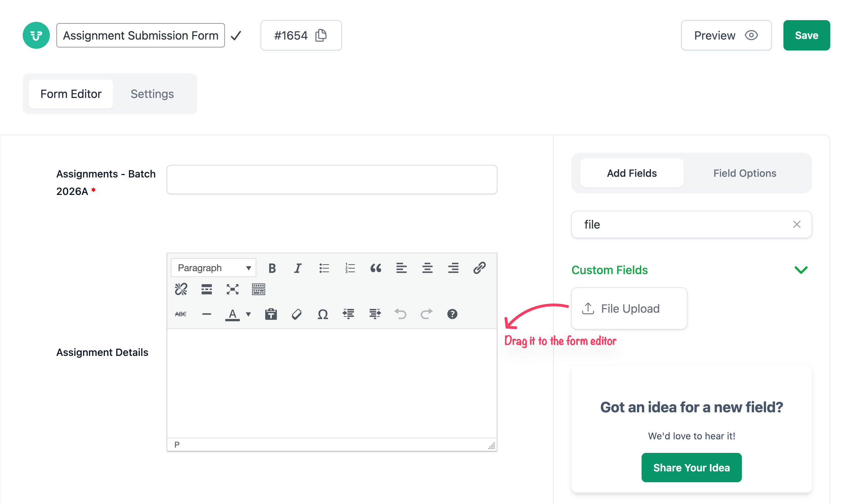Open the Field Options tab
853x504 pixels.
point(744,173)
